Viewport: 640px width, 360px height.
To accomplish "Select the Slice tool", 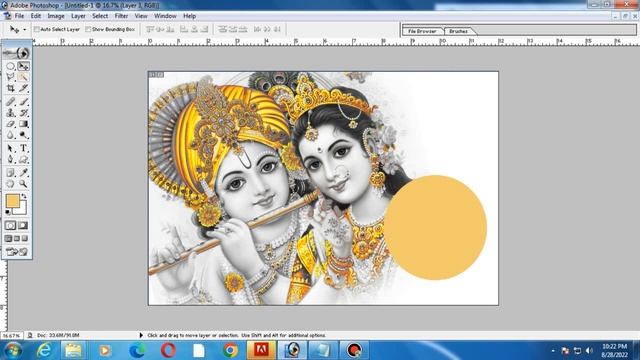I will 23,88.
